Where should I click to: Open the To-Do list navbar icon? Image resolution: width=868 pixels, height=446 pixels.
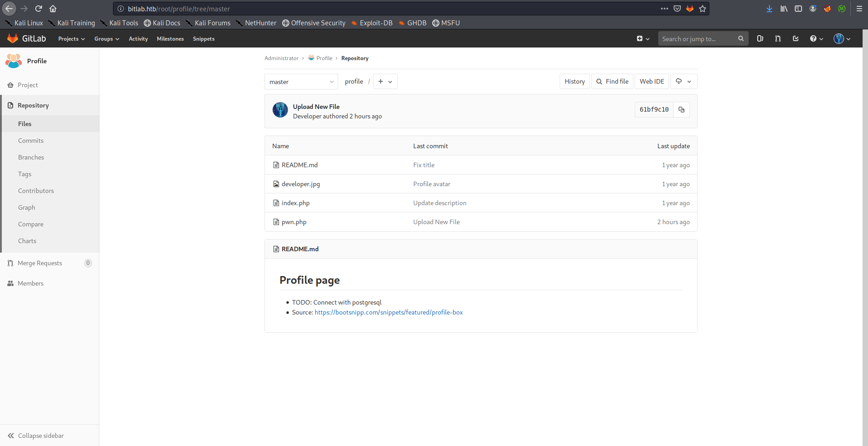796,39
